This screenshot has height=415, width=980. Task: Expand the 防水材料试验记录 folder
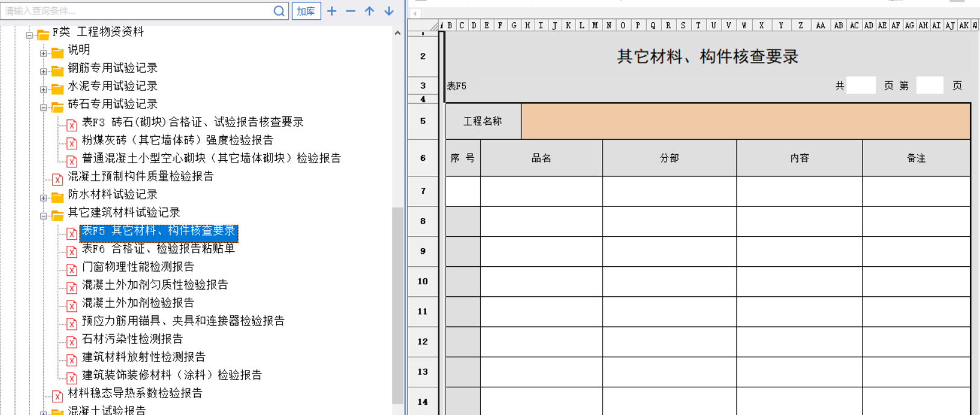43,198
